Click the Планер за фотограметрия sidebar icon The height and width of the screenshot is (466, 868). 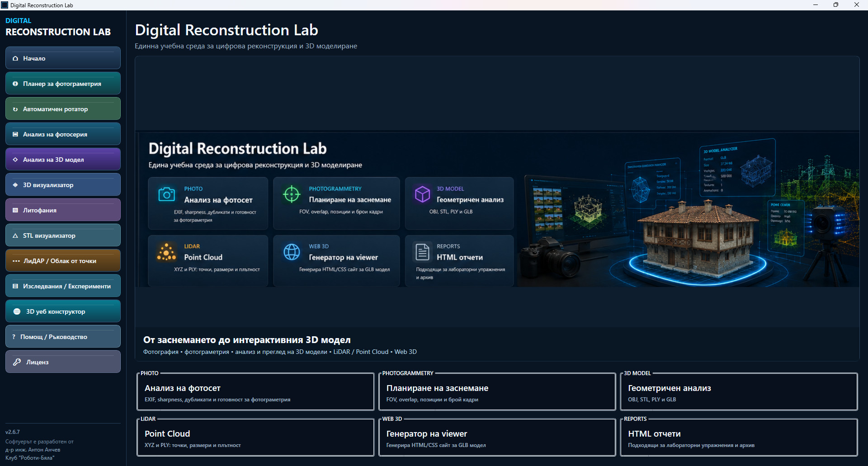pyautogui.click(x=15, y=84)
